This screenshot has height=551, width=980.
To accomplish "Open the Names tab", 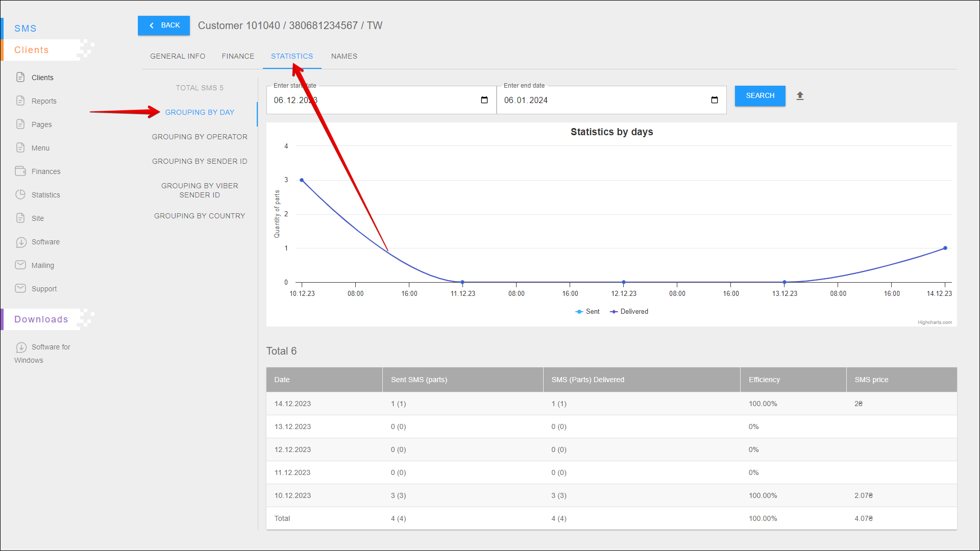I will point(344,56).
